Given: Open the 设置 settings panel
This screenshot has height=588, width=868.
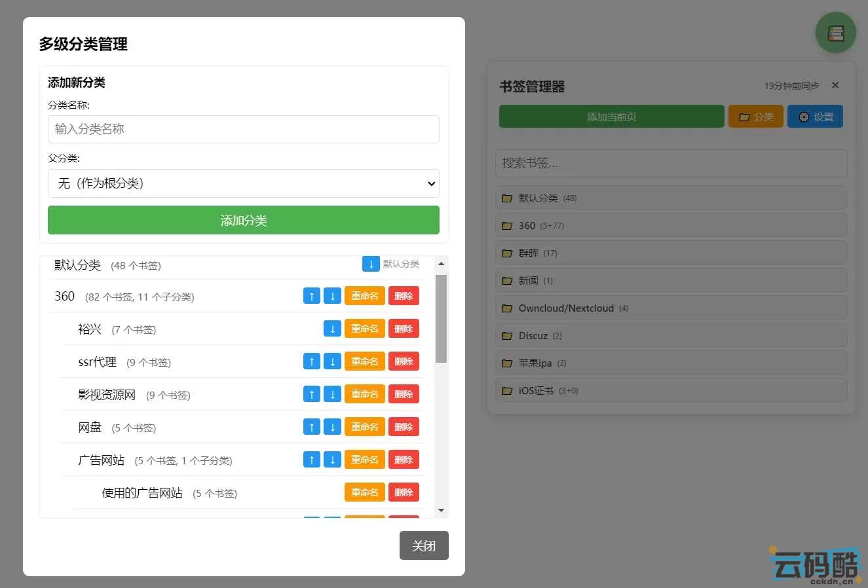Looking at the screenshot, I should 815,116.
